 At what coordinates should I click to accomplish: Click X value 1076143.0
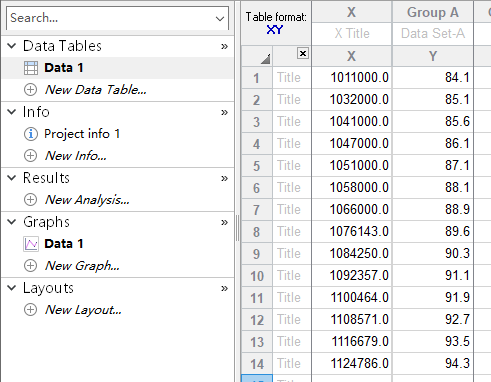click(352, 232)
